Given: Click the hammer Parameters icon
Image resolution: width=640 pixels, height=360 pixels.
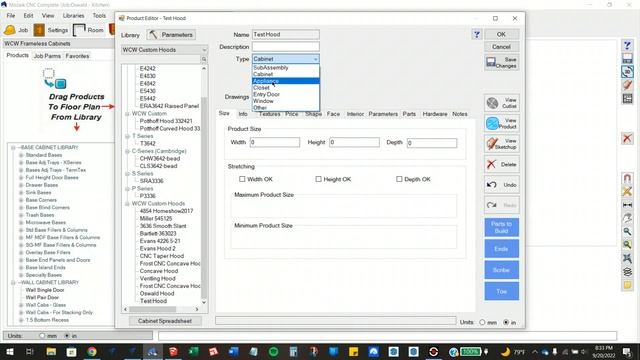Looking at the screenshot, I should 153,35.
